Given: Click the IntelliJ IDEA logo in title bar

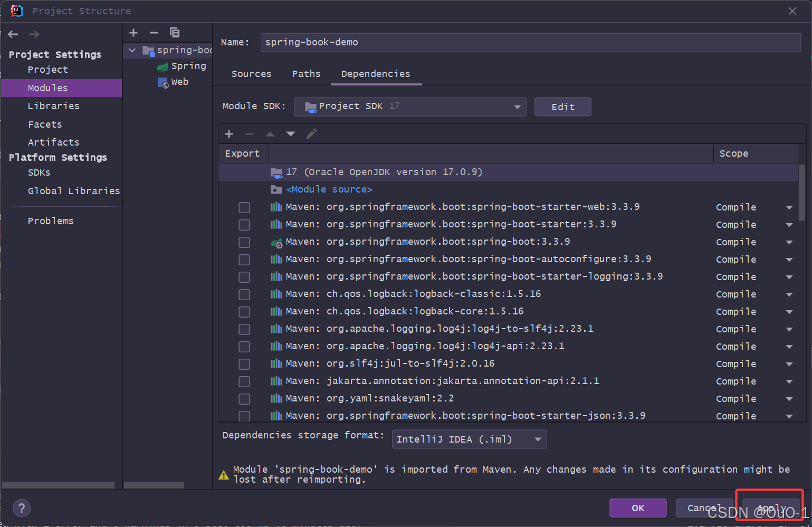Looking at the screenshot, I should click(17, 11).
